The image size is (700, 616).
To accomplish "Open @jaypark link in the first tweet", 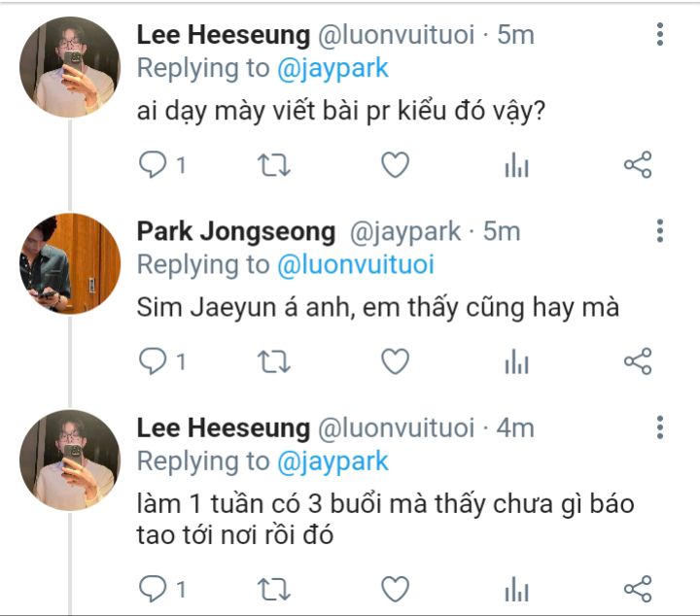I will pos(332,68).
